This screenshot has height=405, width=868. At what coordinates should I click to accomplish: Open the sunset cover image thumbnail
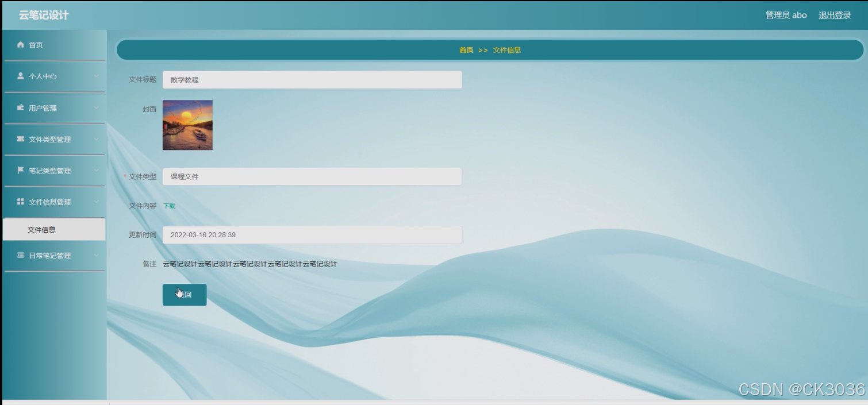click(187, 125)
